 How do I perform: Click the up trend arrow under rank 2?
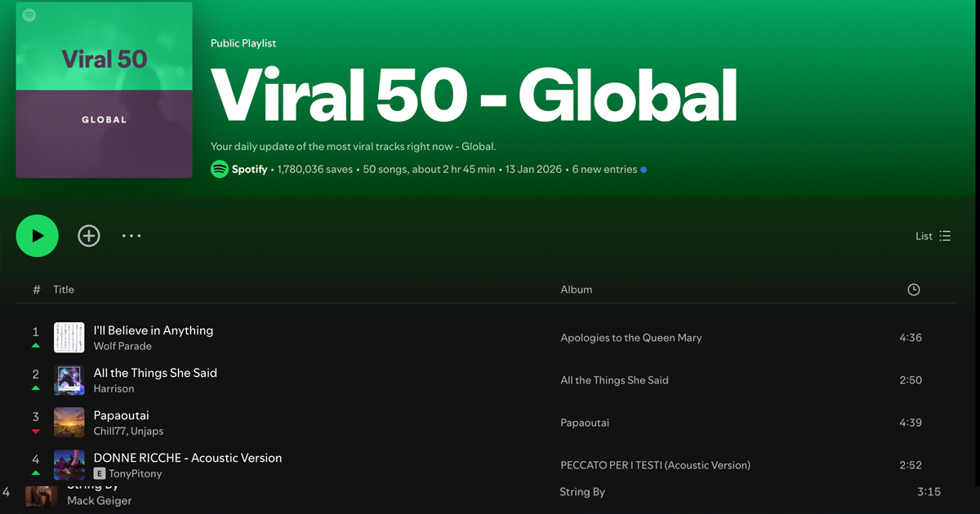[x=35, y=388]
